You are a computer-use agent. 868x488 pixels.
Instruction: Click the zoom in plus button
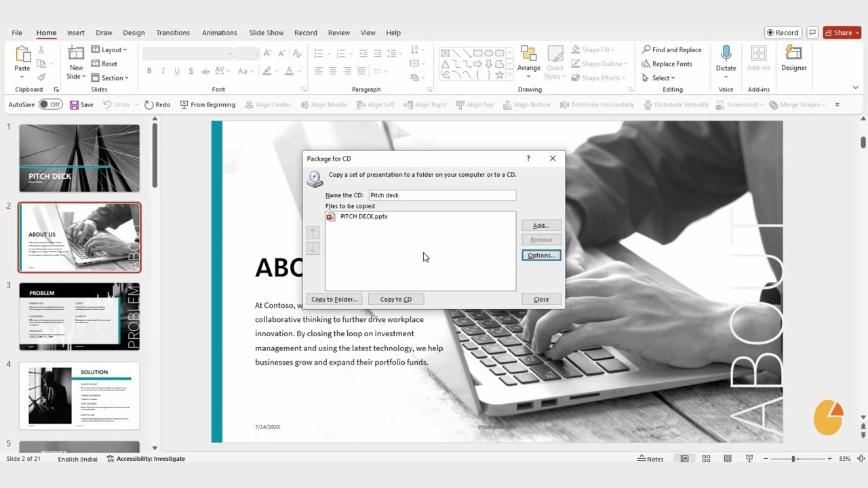click(x=829, y=459)
